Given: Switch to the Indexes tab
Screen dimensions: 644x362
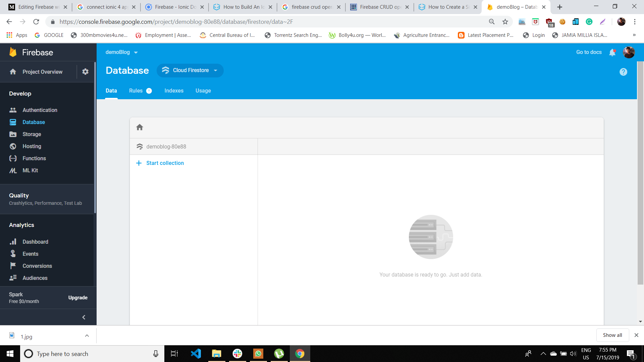Looking at the screenshot, I should [174, 91].
